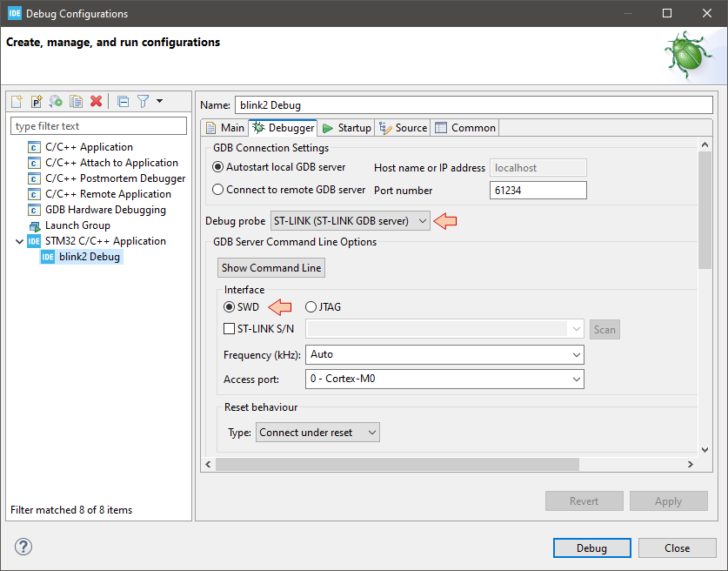728x571 pixels.
Task: Click the type filter text field
Action: tap(98, 126)
